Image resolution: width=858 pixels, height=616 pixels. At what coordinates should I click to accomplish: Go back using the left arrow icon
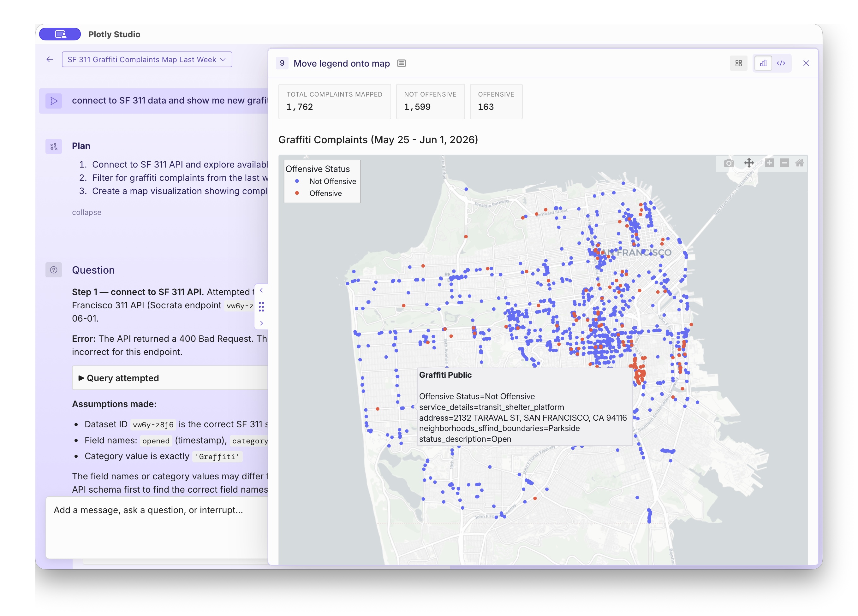pos(50,59)
